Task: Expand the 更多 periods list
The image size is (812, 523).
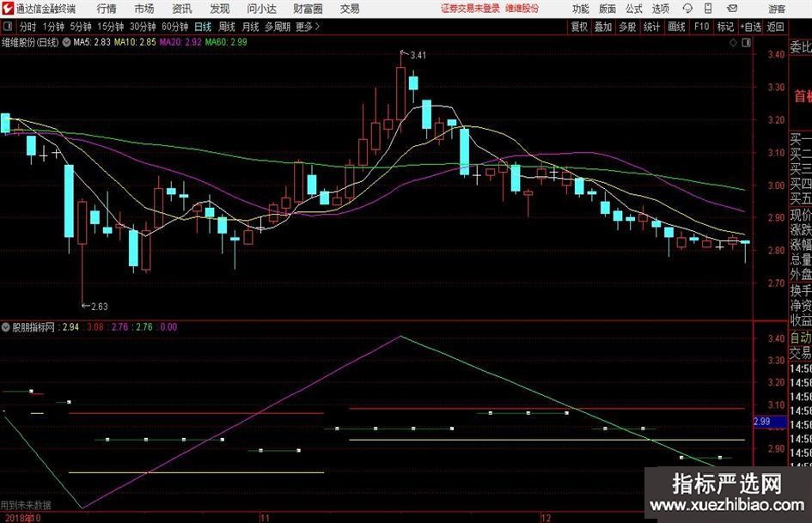Action: [308, 27]
